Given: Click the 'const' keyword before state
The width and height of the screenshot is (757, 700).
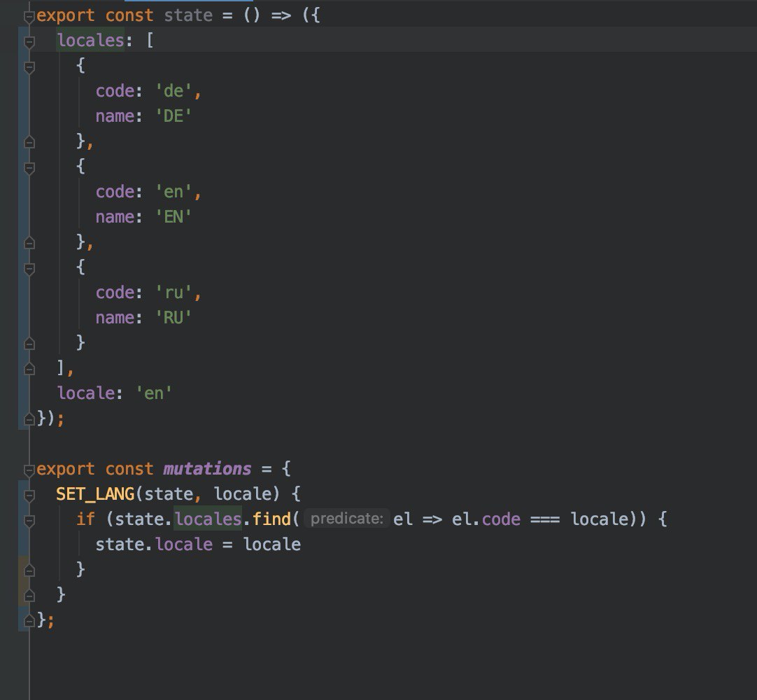Looking at the screenshot, I should (129, 15).
